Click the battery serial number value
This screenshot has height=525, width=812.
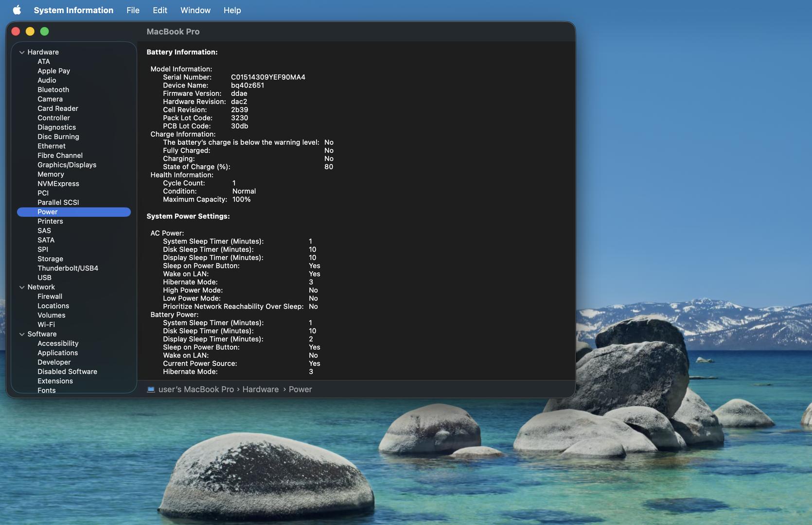tap(268, 77)
